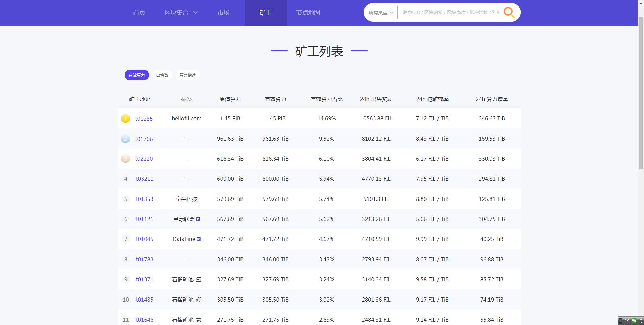Click the 蛮牛科技 label

(186, 199)
